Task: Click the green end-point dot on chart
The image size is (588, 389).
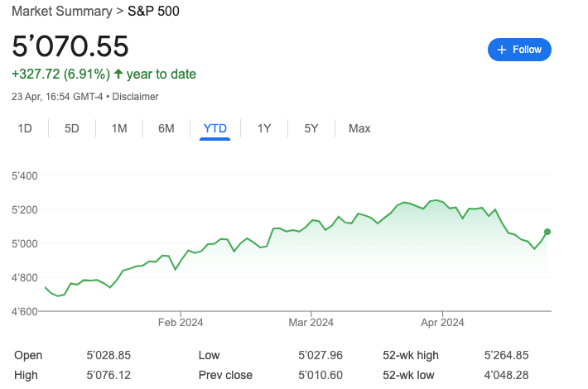Action: pyautogui.click(x=547, y=232)
